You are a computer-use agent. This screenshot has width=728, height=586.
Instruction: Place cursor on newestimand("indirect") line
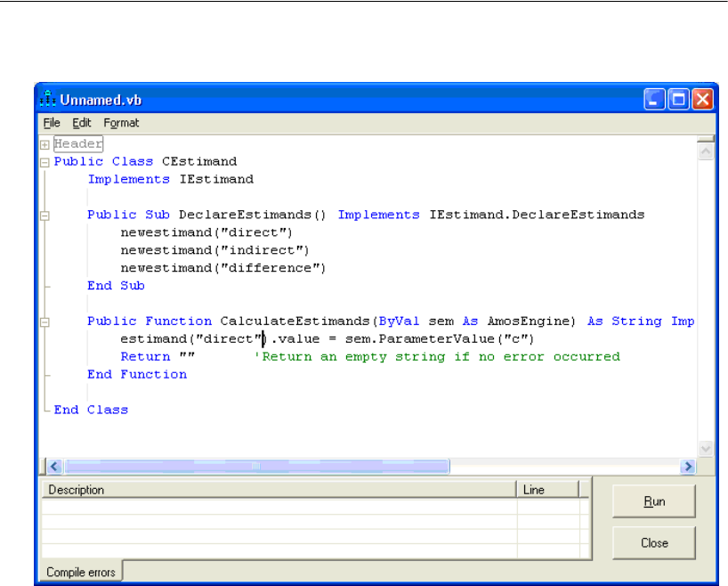coord(215,250)
